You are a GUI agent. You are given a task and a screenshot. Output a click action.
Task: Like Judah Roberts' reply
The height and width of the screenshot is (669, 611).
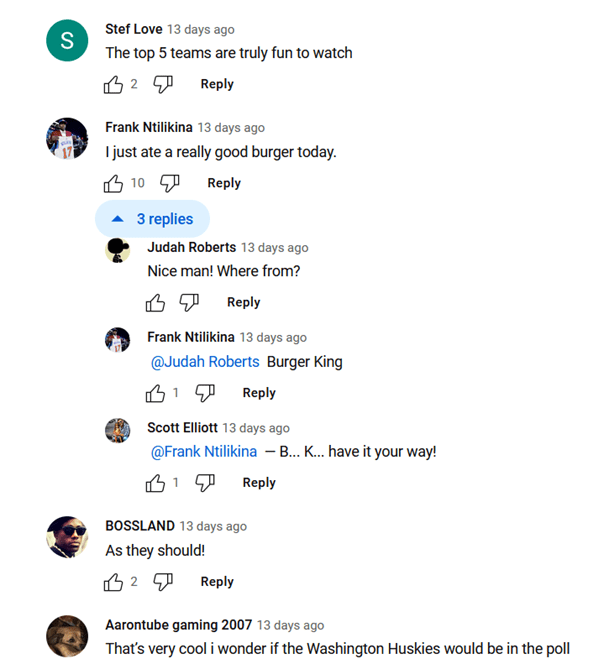pyautogui.click(x=155, y=302)
